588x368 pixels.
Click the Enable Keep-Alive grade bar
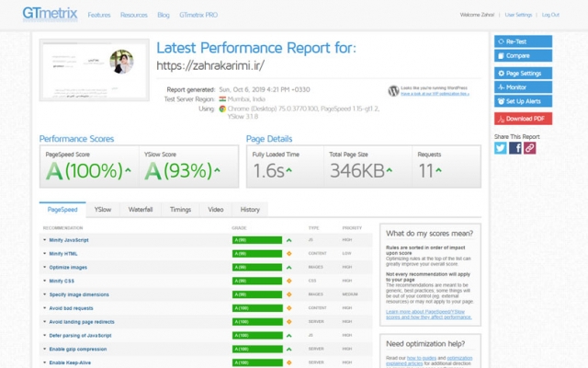257,362
